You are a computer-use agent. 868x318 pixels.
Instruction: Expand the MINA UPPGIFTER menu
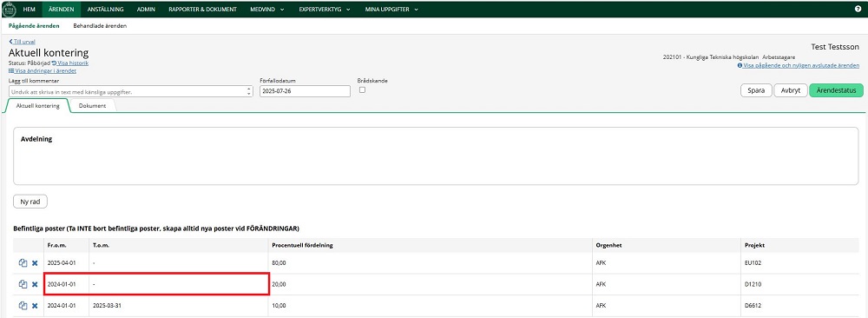coord(391,10)
